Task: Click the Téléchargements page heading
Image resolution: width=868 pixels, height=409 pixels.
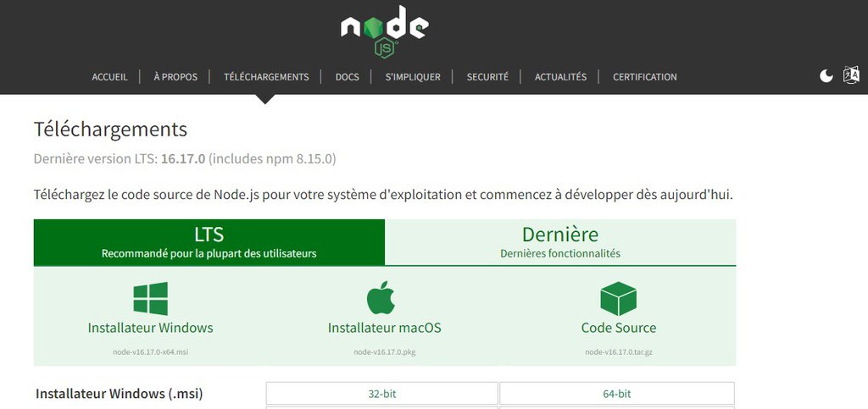Action: [x=111, y=130]
